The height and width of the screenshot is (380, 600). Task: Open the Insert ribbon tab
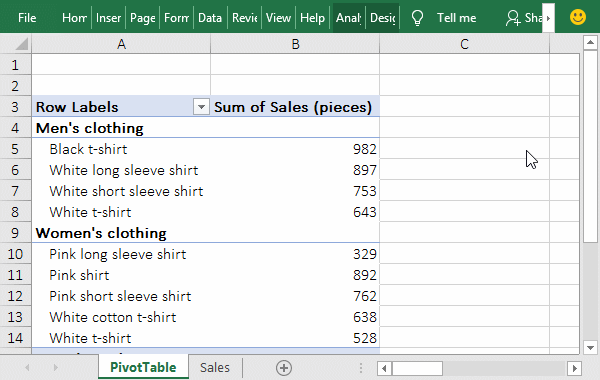pyautogui.click(x=108, y=18)
